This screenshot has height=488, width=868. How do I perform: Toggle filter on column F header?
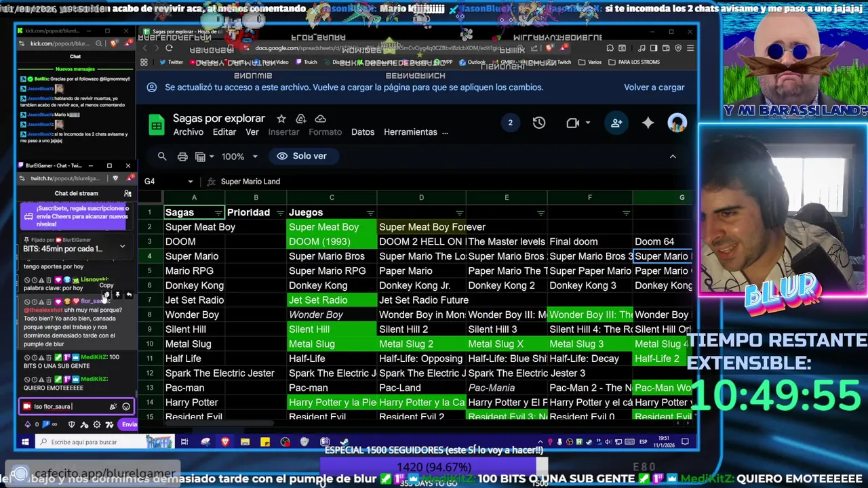(626, 213)
